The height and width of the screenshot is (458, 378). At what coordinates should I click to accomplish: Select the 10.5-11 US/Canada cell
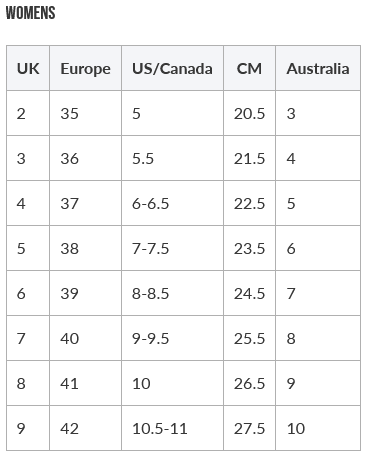pyautogui.click(x=172, y=428)
